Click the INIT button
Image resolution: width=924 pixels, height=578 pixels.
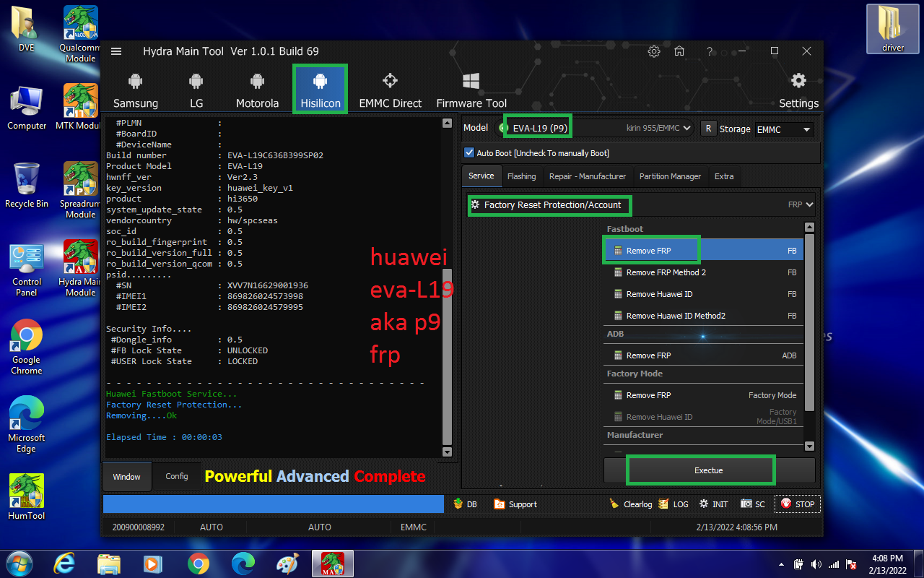click(713, 504)
